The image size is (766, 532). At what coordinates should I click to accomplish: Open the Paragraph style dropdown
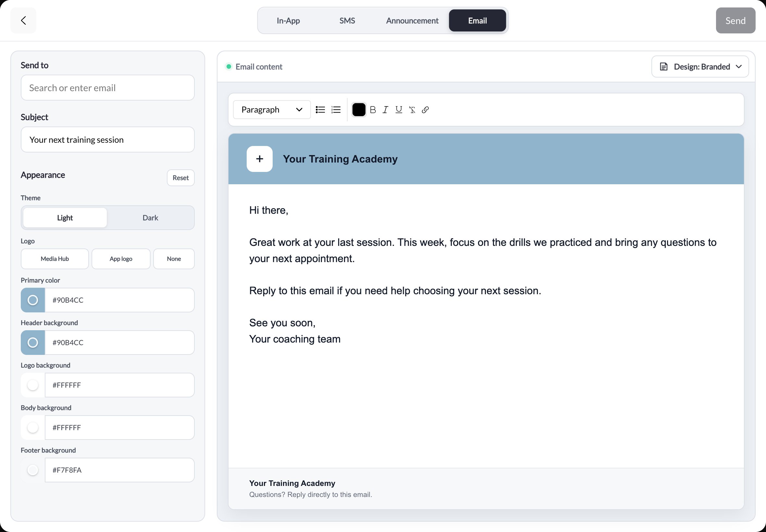click(272, 110)
